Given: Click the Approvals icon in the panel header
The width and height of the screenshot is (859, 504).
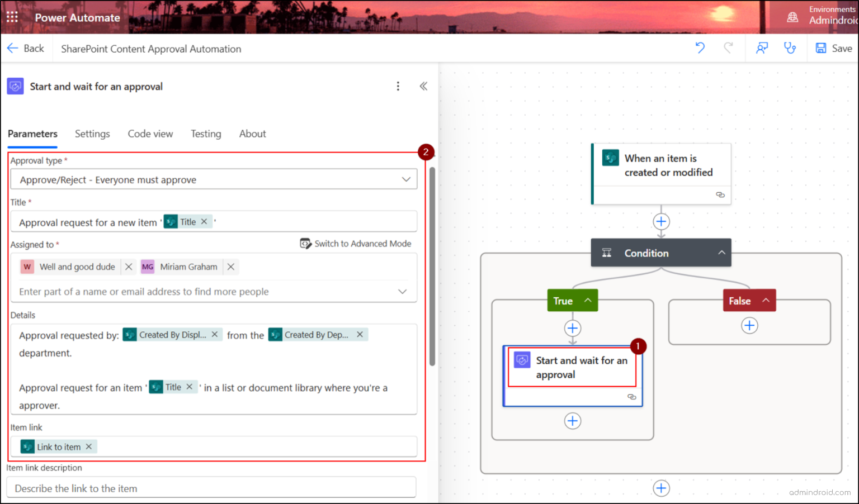Looking at the screenshot, I should click(x=15, y=86).
